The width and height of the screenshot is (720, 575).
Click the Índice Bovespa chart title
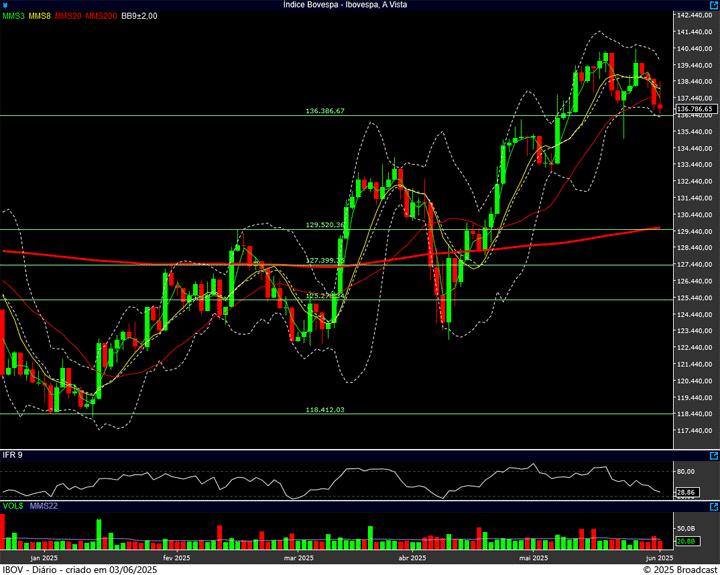[x=345, y=5]
